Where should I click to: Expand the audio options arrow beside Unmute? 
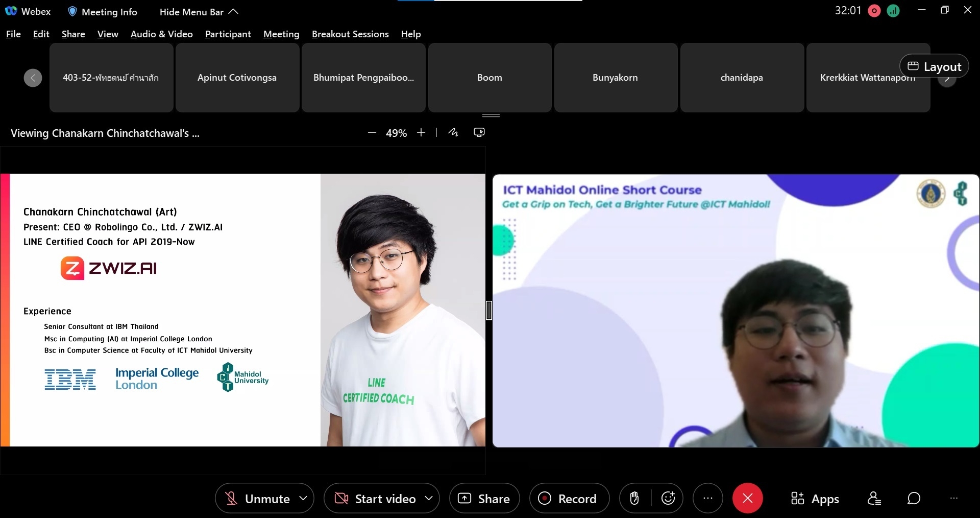click(303, 498)
